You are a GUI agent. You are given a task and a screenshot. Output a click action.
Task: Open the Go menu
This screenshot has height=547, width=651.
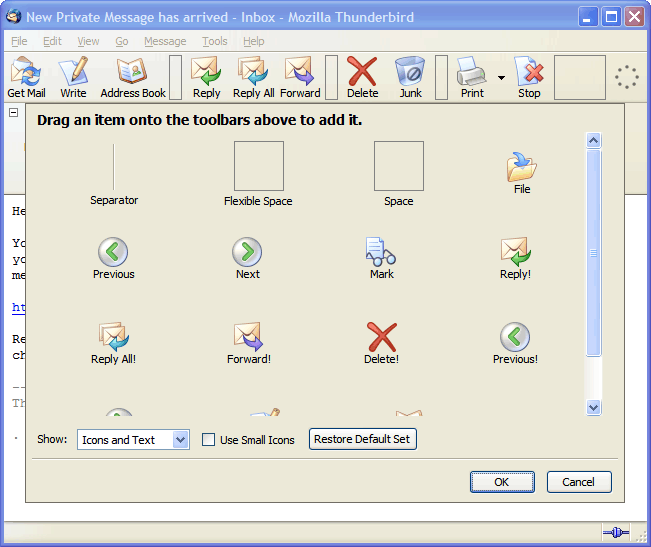coord(122,41)
